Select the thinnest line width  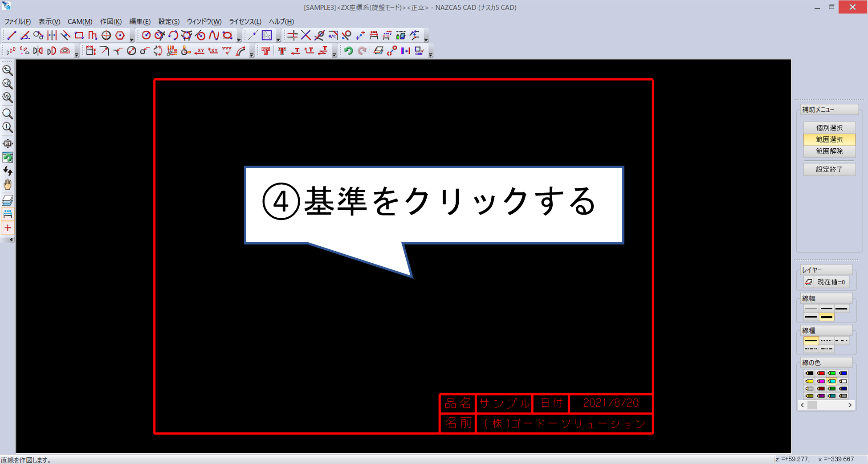tap(811, 309)
